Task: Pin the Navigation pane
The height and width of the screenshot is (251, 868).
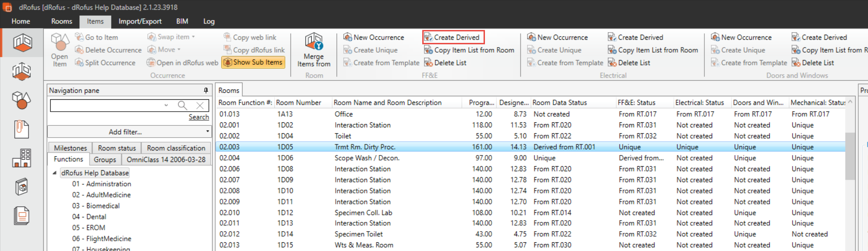Action: (x=206, y=90)
